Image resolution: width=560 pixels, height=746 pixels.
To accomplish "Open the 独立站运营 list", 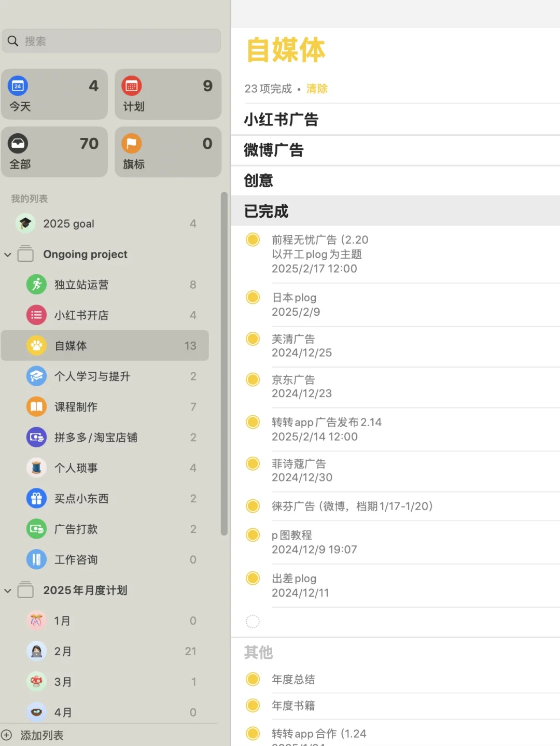I will tap(105, 285).
